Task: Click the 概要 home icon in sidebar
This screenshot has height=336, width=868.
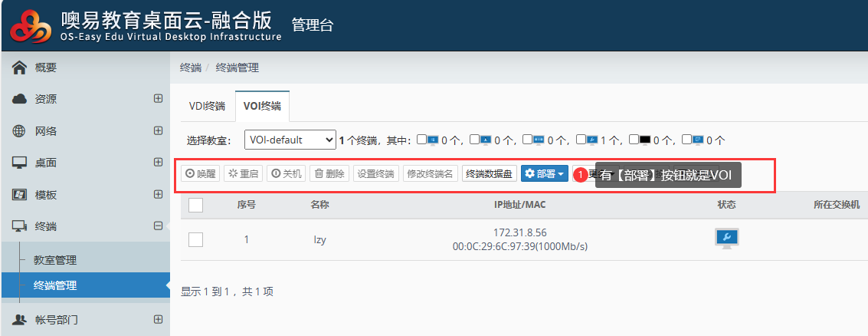Action: 20,68
